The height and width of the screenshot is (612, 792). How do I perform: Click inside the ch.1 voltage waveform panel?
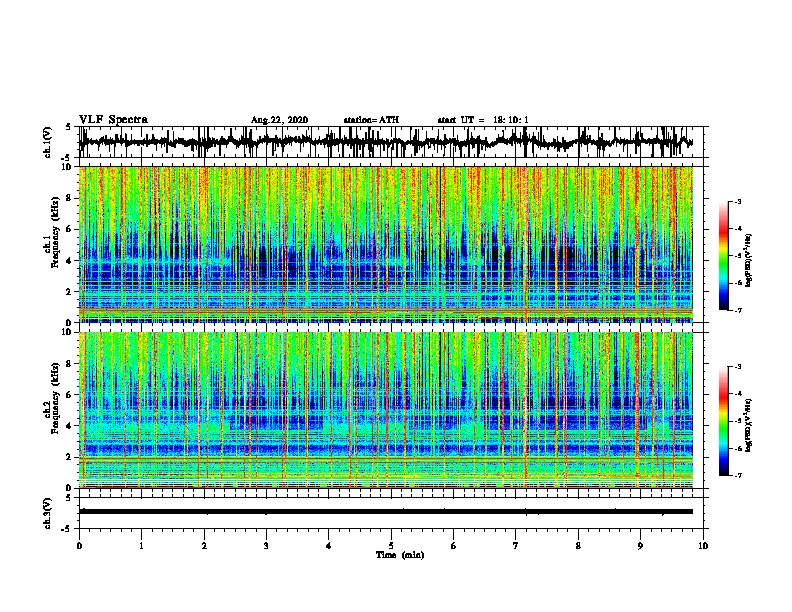coord(391,142)
